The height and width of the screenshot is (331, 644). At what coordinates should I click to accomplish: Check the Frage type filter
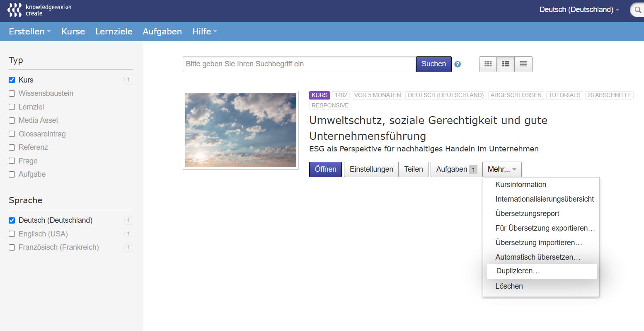12,161
